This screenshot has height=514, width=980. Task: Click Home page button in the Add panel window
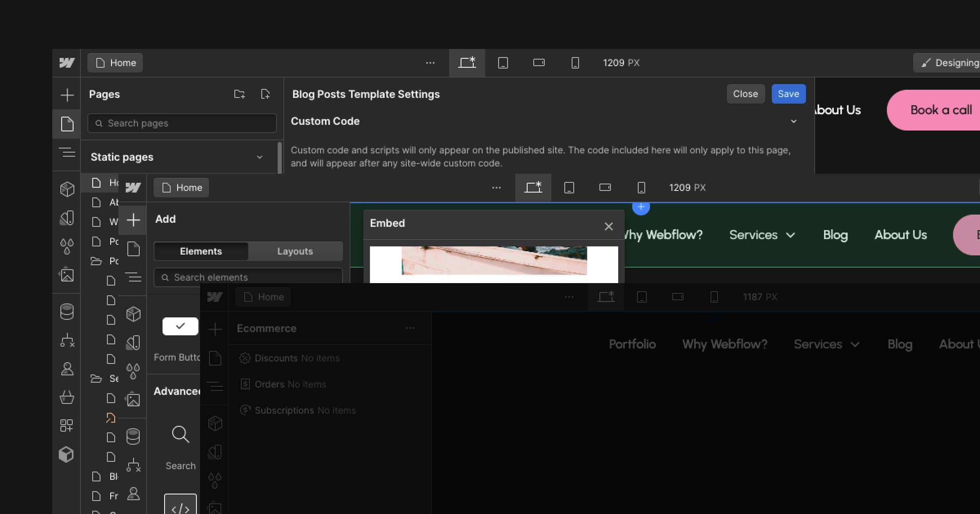[x=181, y=188]
